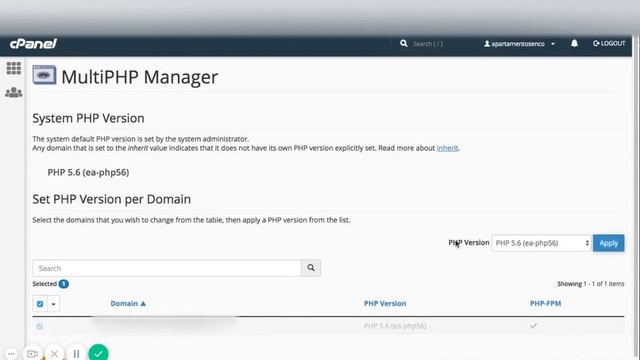The height and width of the screenshot is (360, 640).
Task: Click the magnifier icon in top search
Action: (x=404, y=43)
